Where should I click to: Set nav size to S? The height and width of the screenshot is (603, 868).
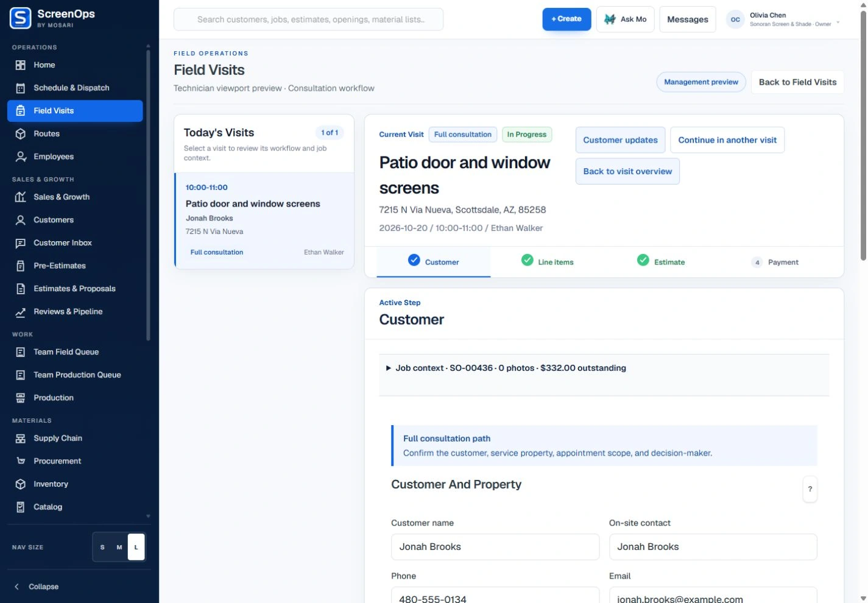coord(102,547)
